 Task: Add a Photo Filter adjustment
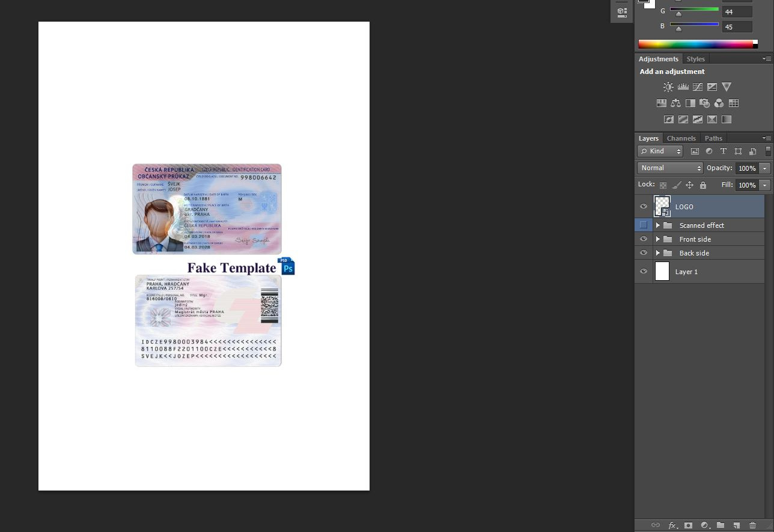705,103
